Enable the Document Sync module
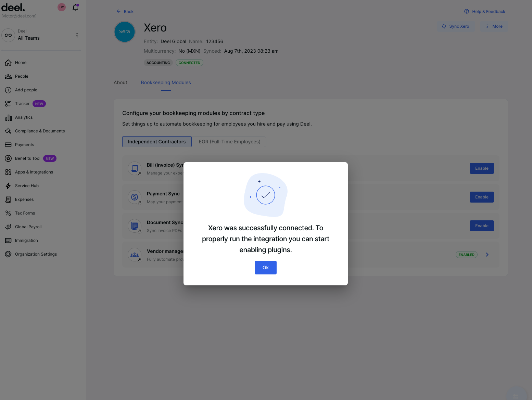The width and height of the screenshot is (532, 400). (482, 226)
